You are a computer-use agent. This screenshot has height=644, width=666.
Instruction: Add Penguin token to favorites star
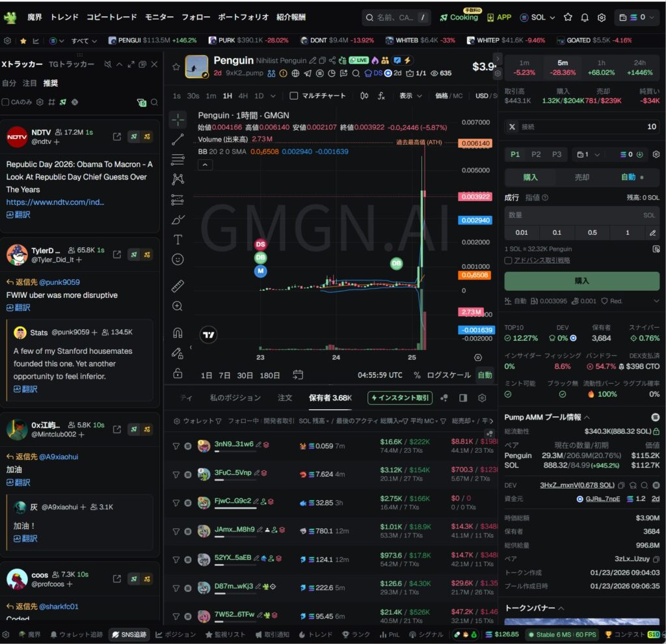pyautogui.click(x=176, y=66)
